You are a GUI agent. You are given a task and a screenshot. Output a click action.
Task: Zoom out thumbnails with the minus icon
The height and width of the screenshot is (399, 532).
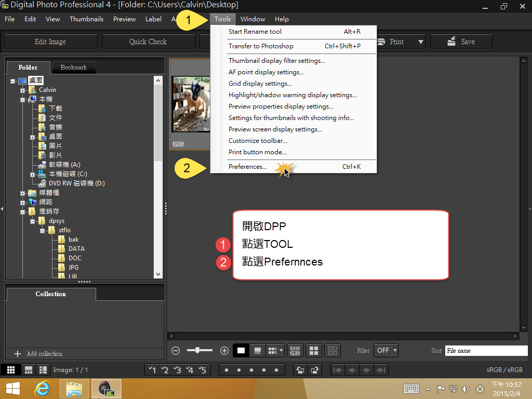[x=176, y=351]
